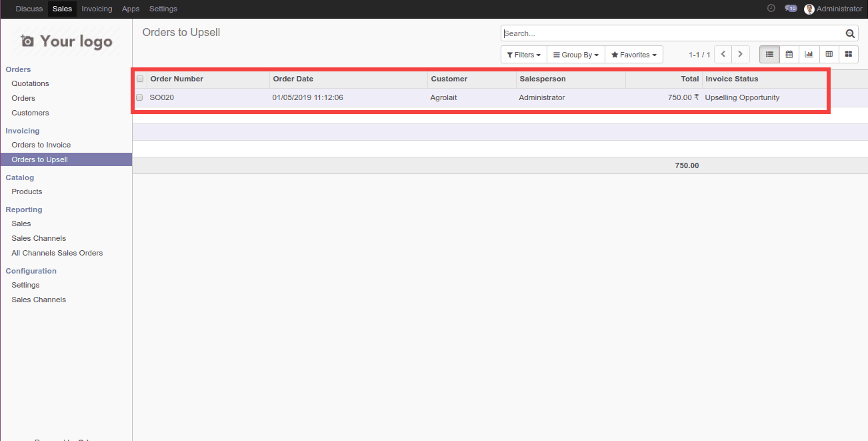868x441 pixels.
Task: Switch to kanban view
Action: (x=848, y=55)
